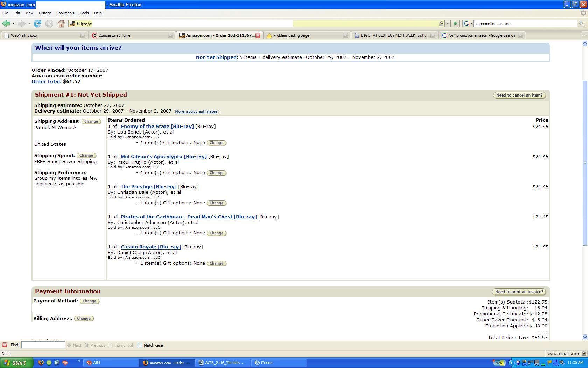Change the Billing Address
The width and height of the screenshot is (588, 368).
click(84, 318)
